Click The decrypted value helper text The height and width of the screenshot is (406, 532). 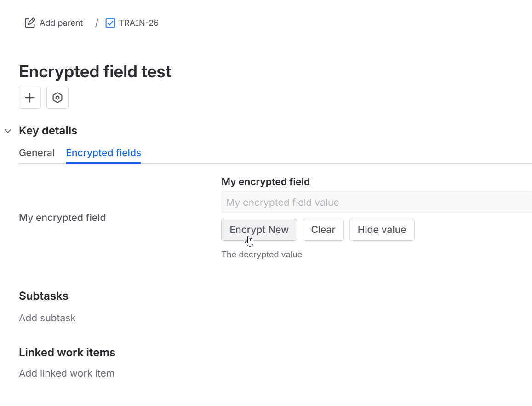click(x=262, y=254)
